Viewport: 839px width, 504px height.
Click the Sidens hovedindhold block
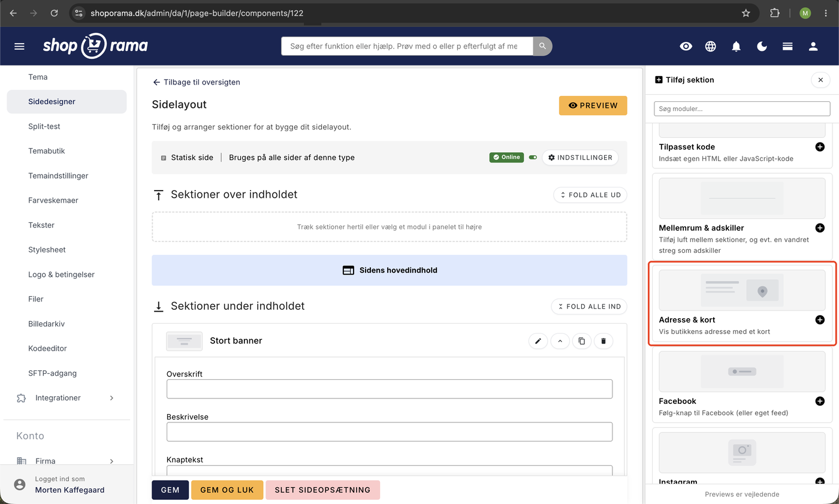pyautogui.click(x=390, y=270)
